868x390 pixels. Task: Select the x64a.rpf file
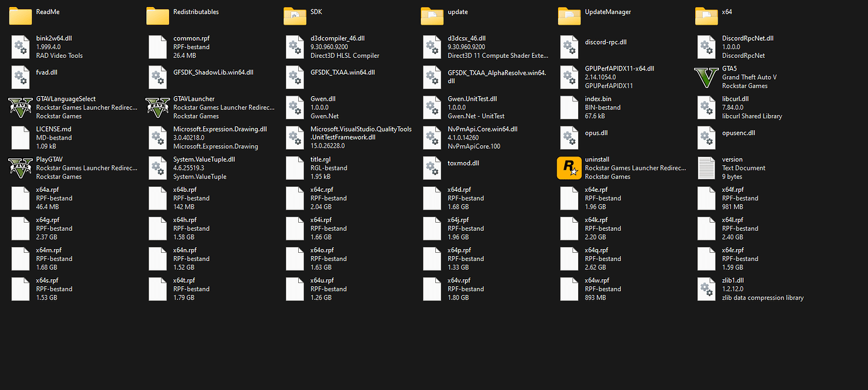20,198
